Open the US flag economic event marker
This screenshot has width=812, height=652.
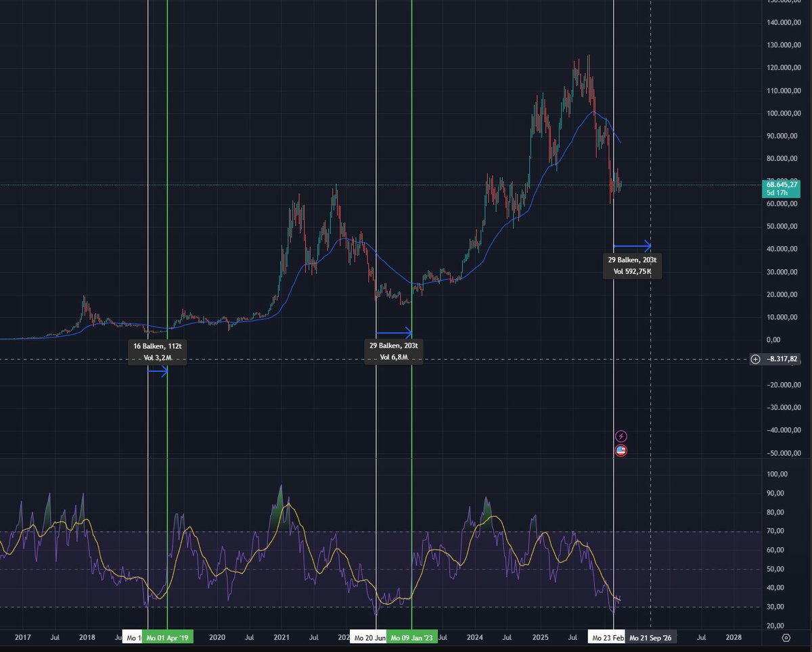click(621, 450)
